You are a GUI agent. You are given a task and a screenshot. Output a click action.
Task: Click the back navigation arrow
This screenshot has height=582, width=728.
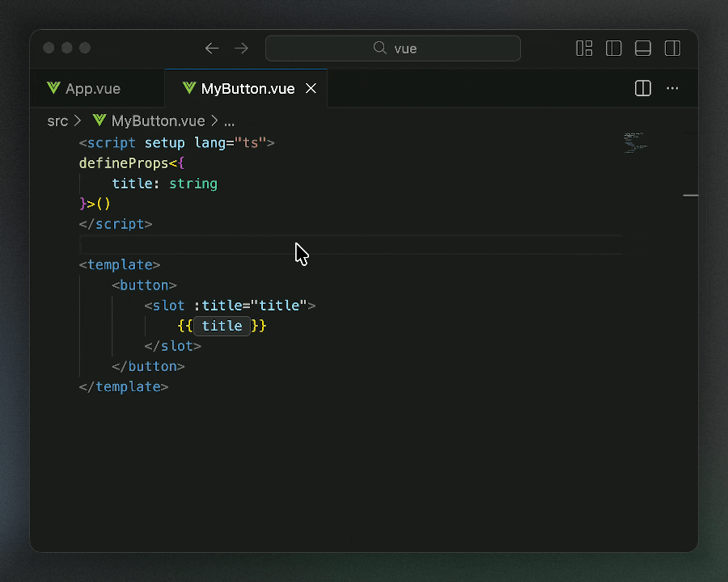tap(212, 48)
